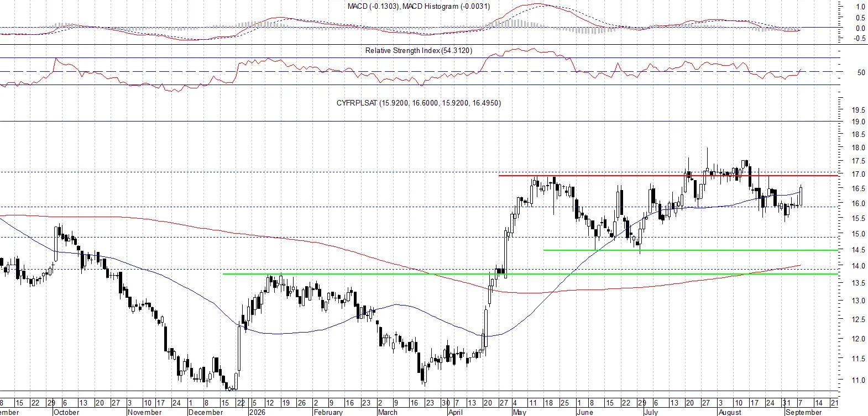The width and height of the screenshot is (868, 416).
Task: Click the MACD -0.5 axis label
Action: pyautogui.click(x=860, y=39)
